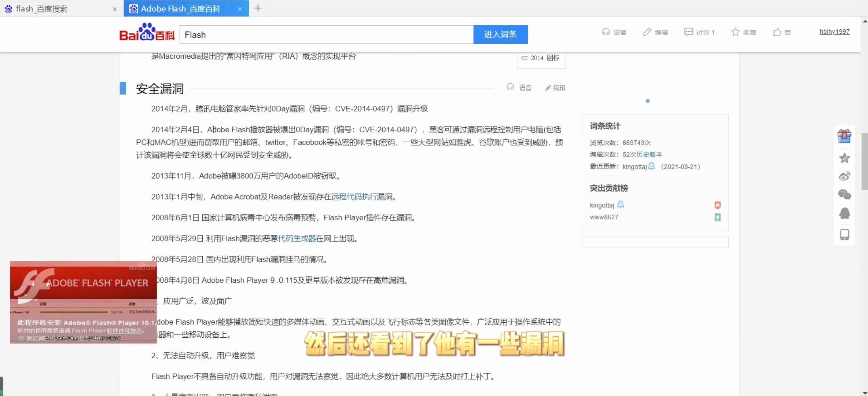Screen dimensions: 868x396
Task: Open a new browser tab
Action: (258, 8)
